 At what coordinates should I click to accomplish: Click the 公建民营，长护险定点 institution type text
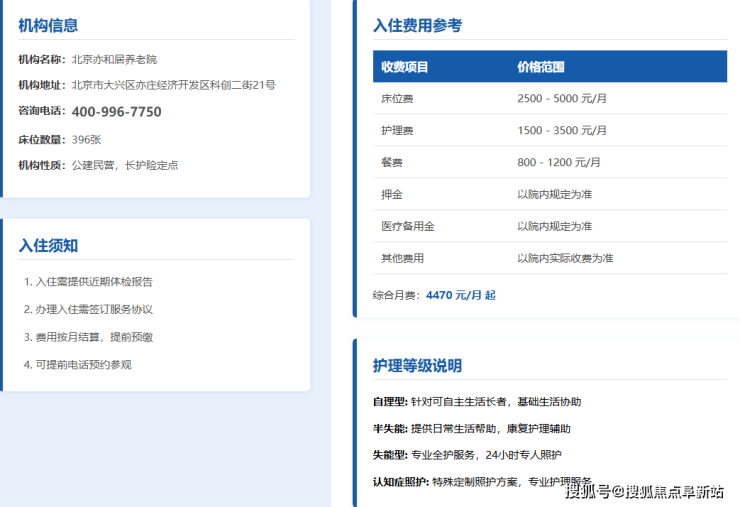[125, 165]
